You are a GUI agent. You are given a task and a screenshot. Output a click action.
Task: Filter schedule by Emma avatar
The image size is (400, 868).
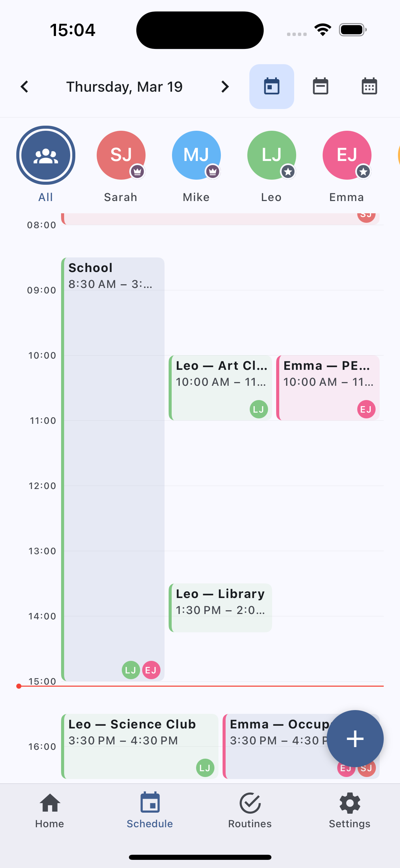click(347, 156)
